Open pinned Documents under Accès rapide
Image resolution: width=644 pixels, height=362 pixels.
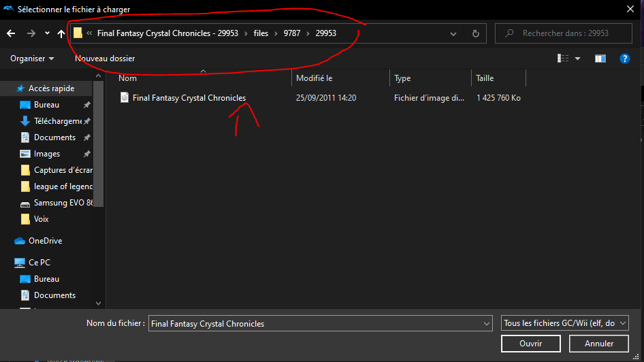54,137
